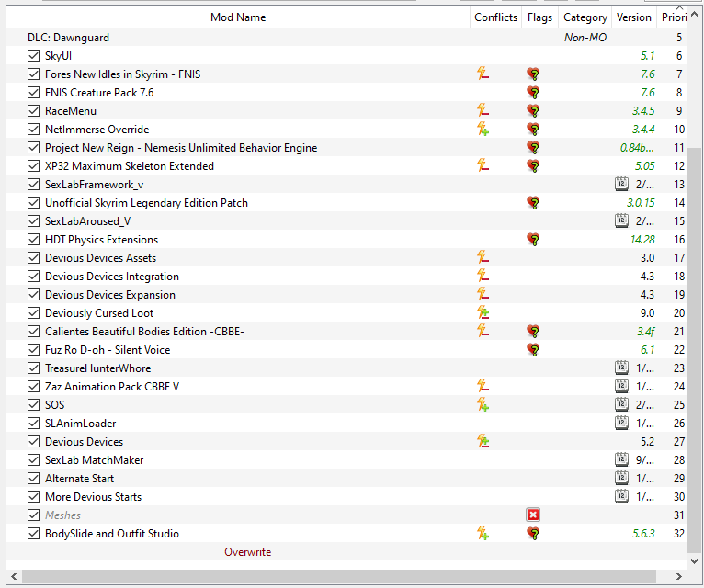
Task: Disable the Meshes mod checkbox
Action: 33,515
